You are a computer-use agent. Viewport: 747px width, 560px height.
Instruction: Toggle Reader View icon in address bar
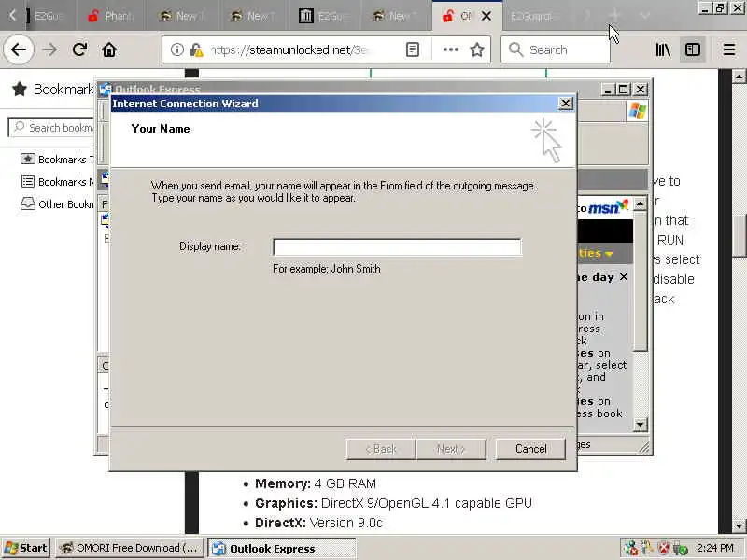(x=413, y=49)
